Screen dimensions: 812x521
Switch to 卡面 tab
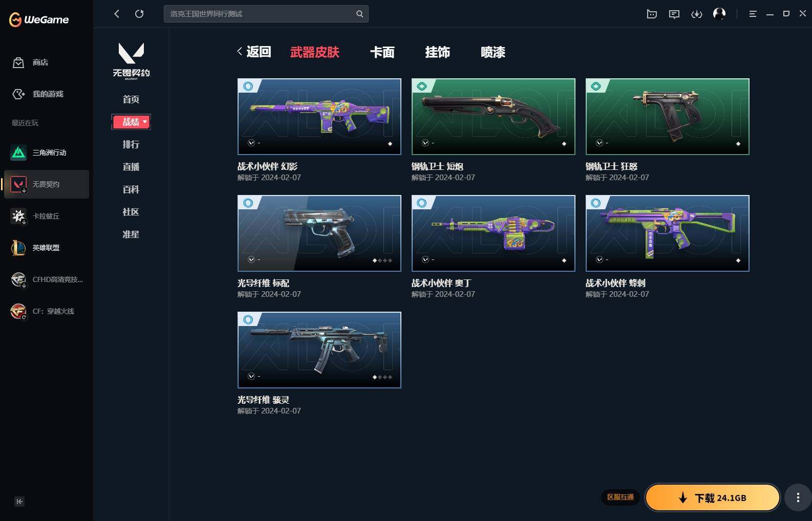tap(382, 52)
